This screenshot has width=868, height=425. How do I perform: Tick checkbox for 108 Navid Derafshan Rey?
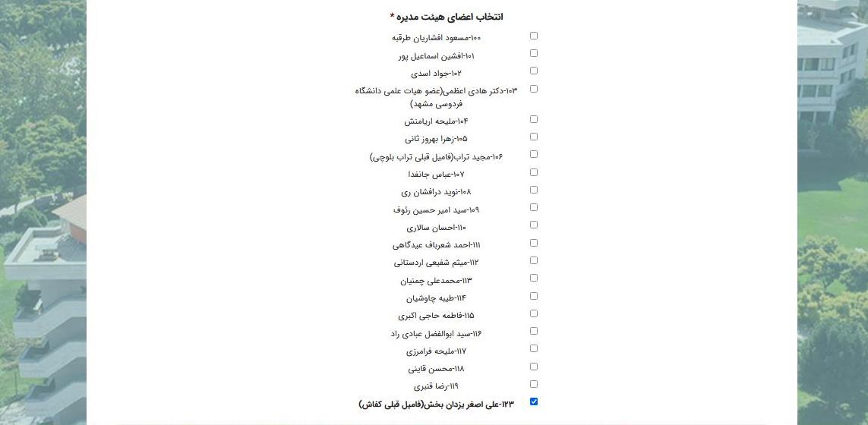[534, 190]
